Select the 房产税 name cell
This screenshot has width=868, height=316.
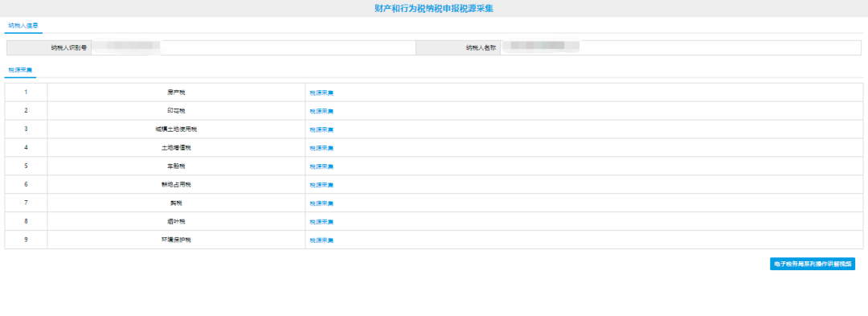point(176,92)
